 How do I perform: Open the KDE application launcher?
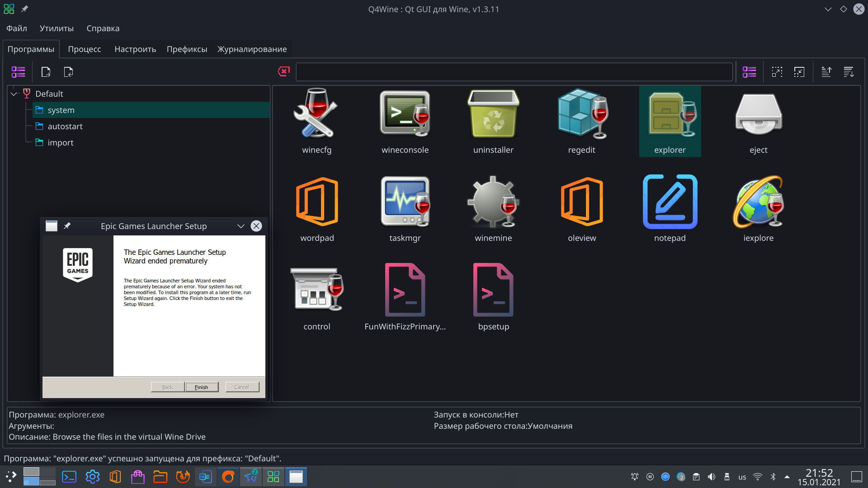click(x=11, y=476)
